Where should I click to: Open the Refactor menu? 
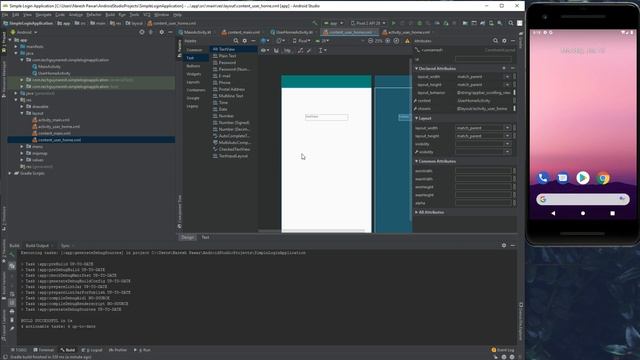[93, 14]
